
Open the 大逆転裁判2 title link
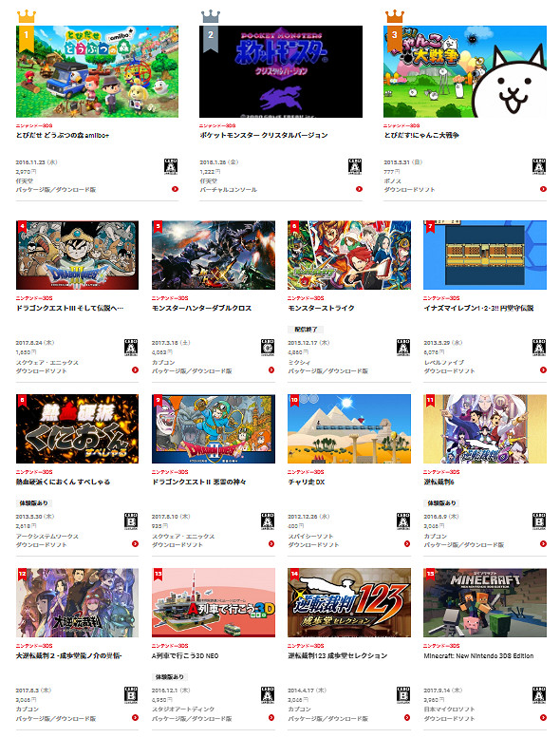68,655
